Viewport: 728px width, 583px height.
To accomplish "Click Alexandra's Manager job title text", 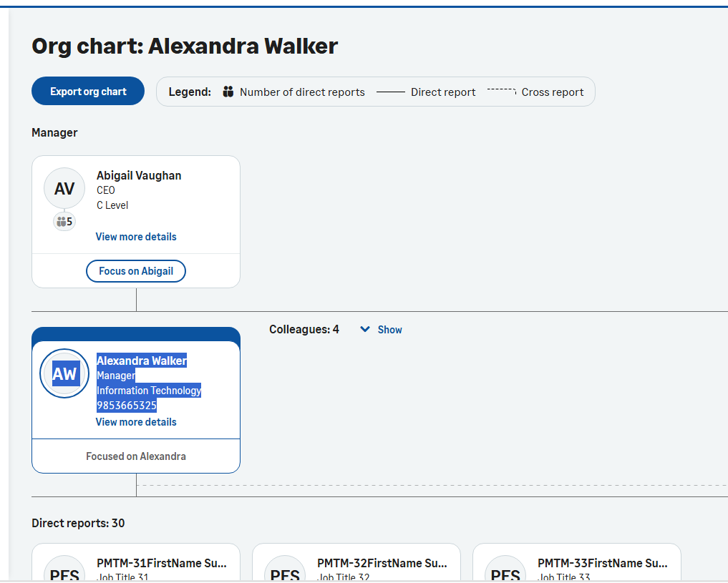I will [x=116, y=376].
